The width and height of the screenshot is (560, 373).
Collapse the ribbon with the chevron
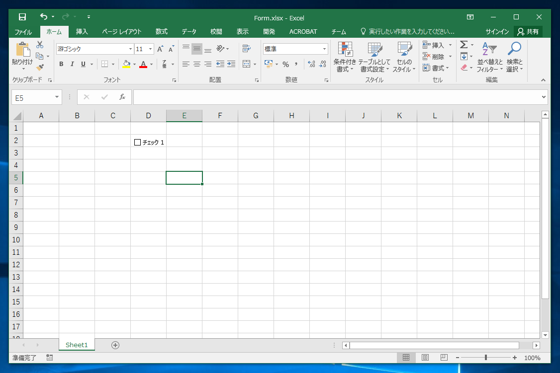(543, 80)
